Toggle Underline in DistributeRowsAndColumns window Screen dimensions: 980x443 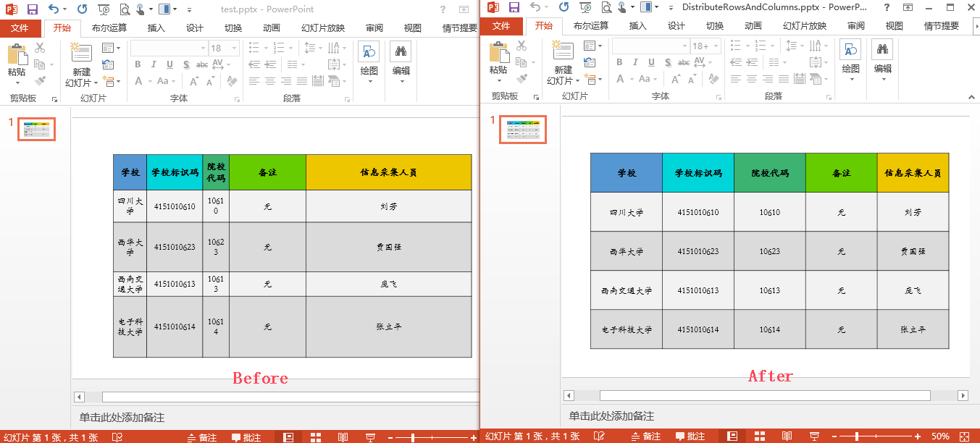point(651,62)
